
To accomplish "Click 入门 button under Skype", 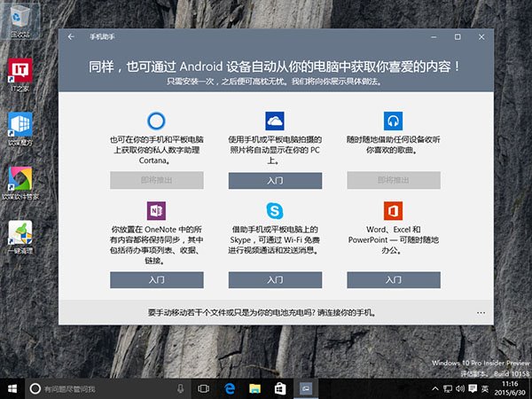I will pyautogui.click(x=275, y=280).
